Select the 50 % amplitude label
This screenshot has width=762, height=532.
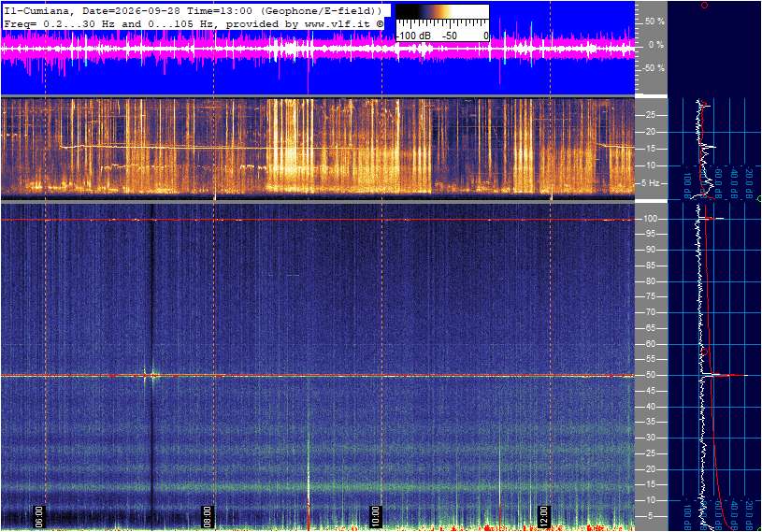654,22
